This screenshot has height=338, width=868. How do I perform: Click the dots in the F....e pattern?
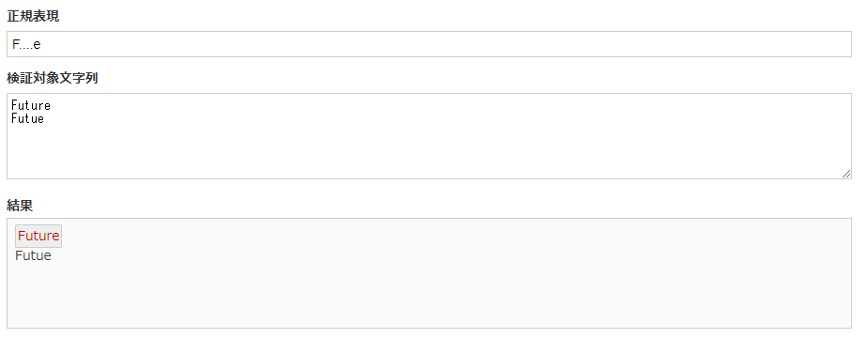[26, 48]
